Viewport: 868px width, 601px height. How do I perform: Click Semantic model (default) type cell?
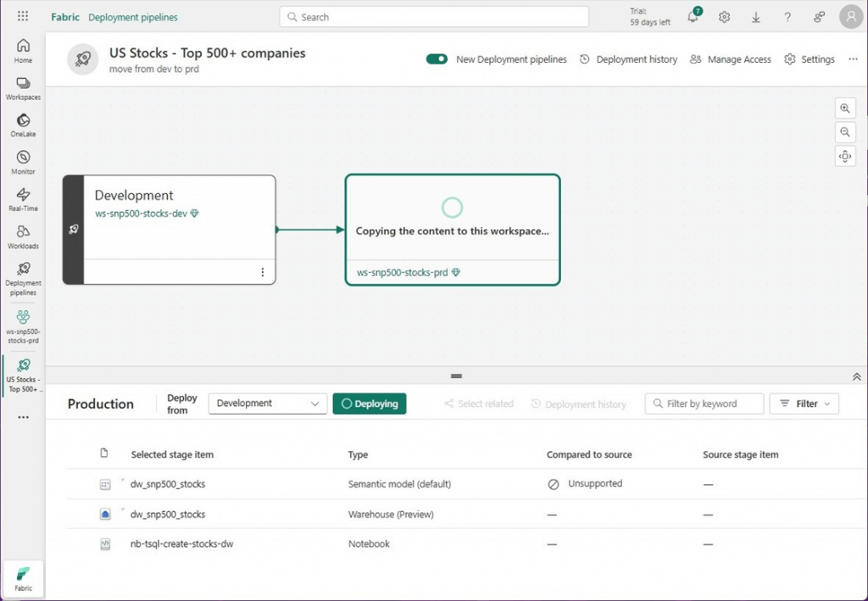tap(400, 484)
